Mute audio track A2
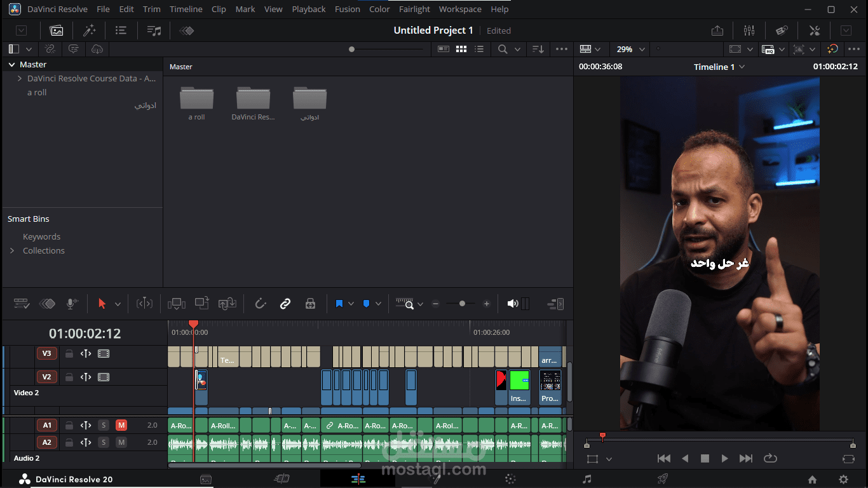This screenshot has height=488, width=868. click(x=121, y=442)
